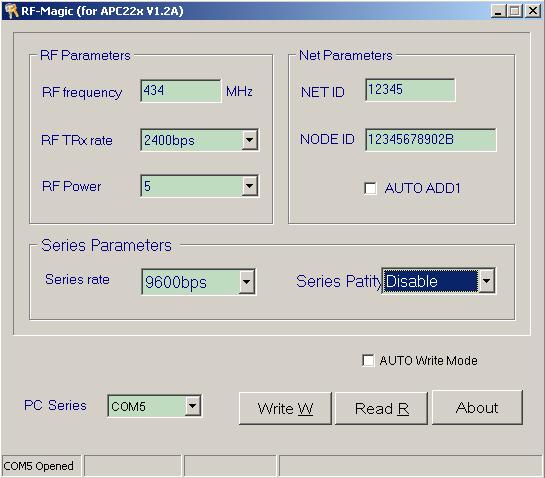Select the 9600bps value in Series rate
This screenshot has height=478, width=545.
click(x=176, y=282)
